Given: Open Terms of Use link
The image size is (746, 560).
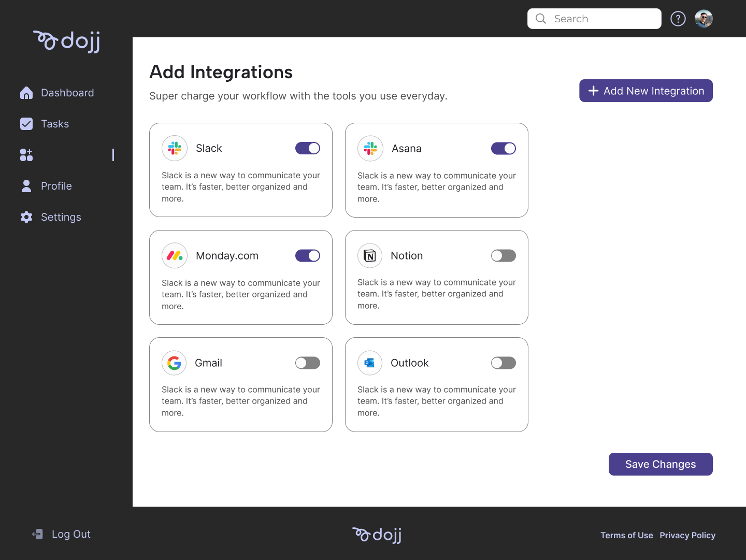Looking at the screenshot, I should [x=627, y=535].
